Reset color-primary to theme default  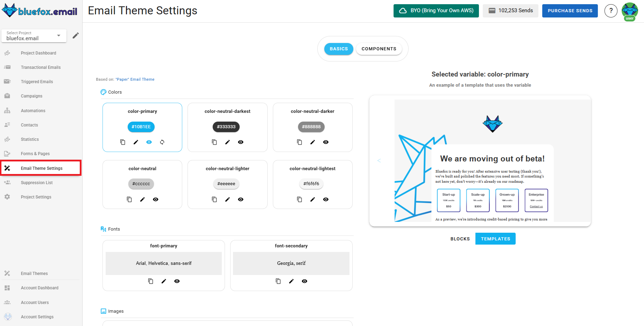[162, 142]
